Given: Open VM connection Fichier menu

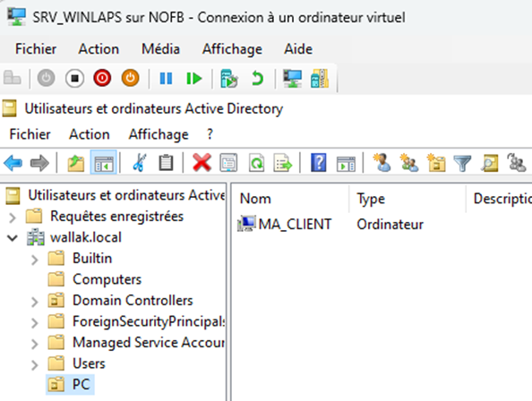Looking at the screenshot, I should point(36,49).
